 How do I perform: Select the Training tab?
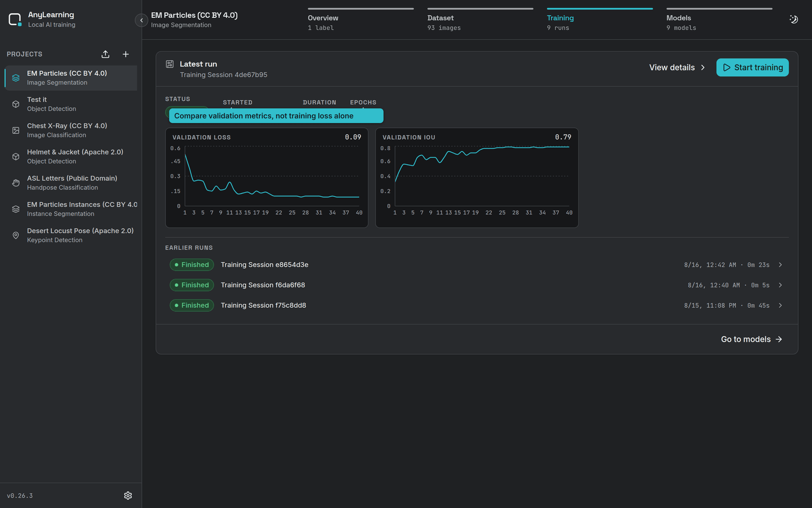599,20
